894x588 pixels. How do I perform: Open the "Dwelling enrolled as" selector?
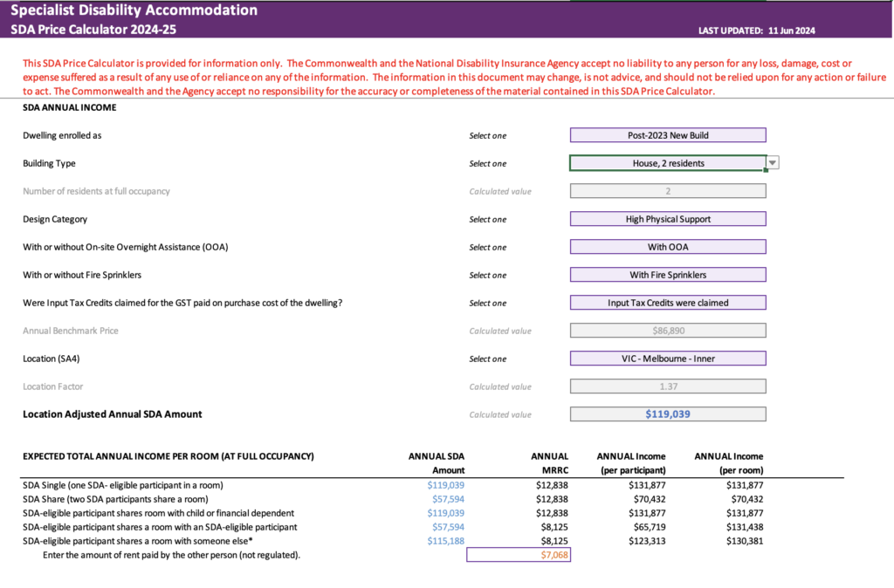coord(667,134)
